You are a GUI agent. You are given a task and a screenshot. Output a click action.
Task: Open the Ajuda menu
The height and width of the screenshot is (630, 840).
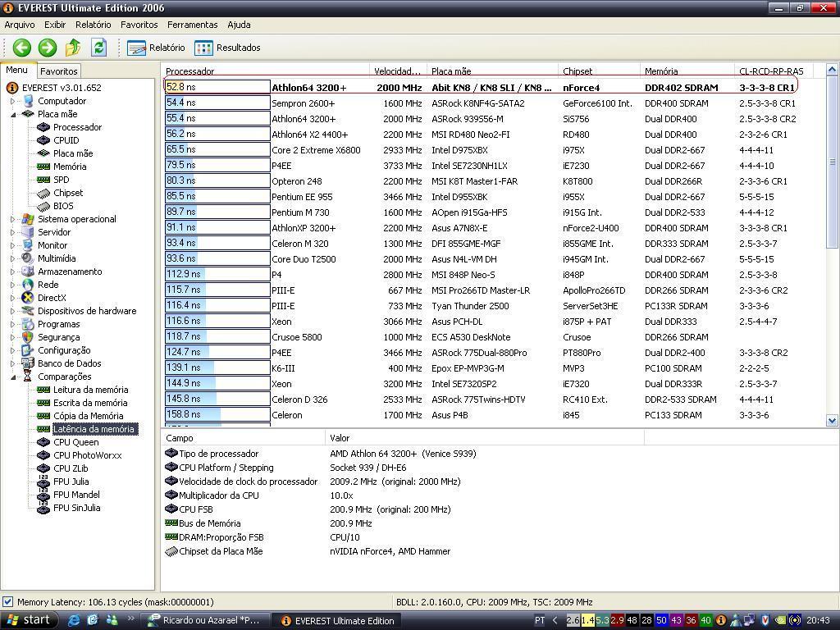pyautogui.click(x=239, y=25)
